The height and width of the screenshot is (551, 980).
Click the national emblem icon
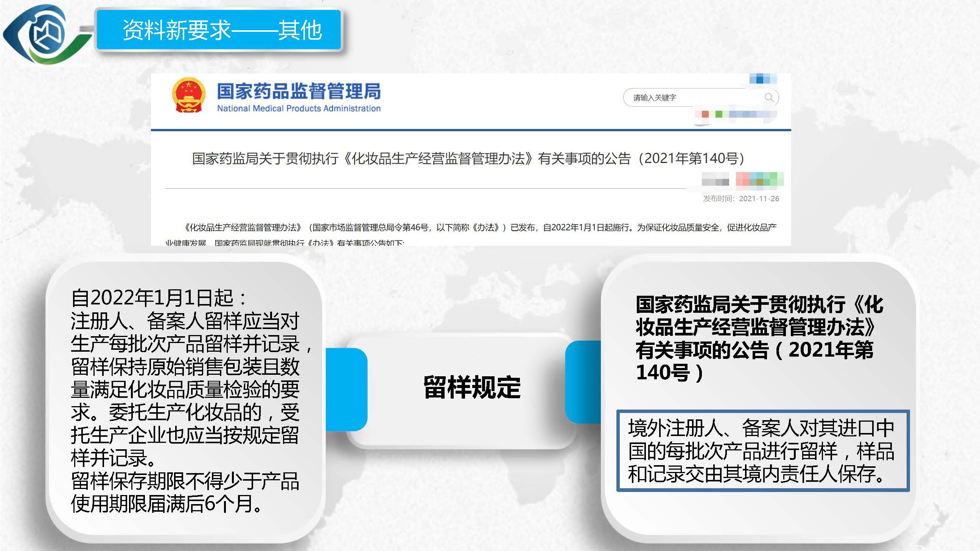(x=188, y=95)
